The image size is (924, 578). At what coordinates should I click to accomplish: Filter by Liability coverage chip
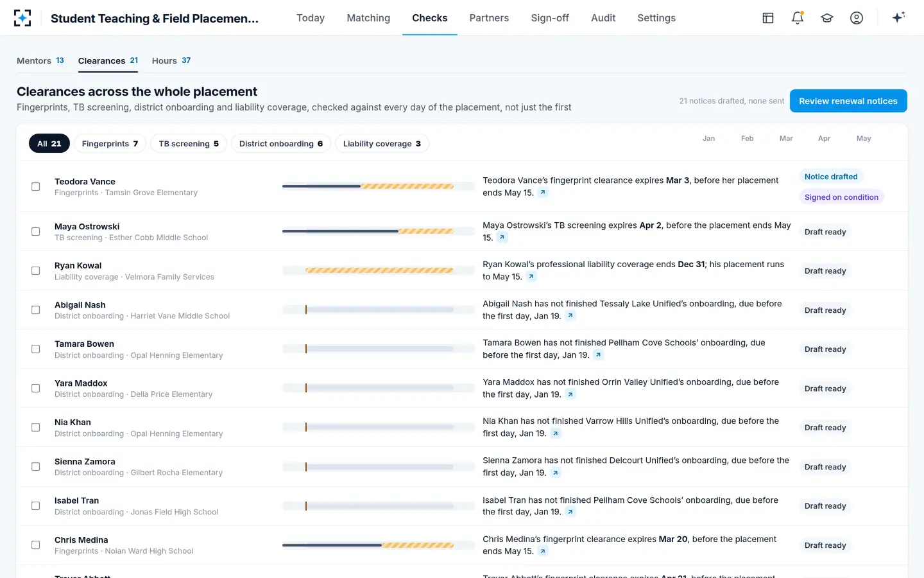(382, 144)
